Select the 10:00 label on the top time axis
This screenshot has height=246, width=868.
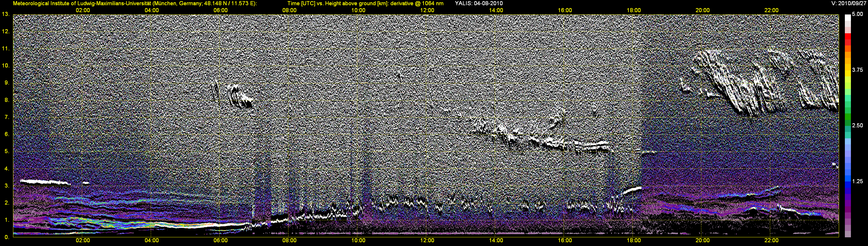pos(358,10)
